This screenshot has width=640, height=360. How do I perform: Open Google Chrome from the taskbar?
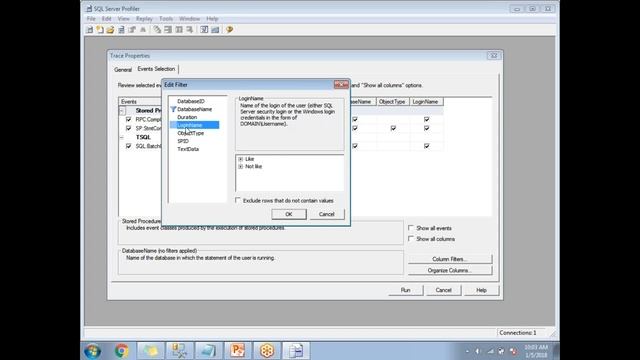tap(122, 351)
